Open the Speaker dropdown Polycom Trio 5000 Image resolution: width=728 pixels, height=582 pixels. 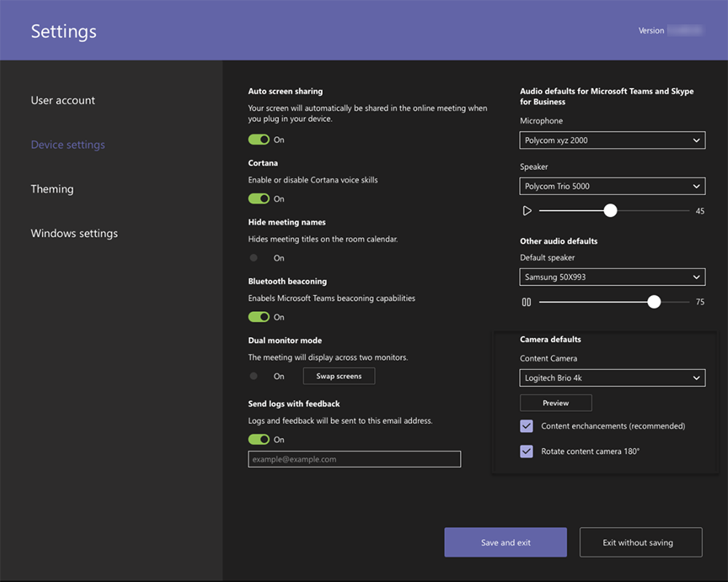click(612, 186)
